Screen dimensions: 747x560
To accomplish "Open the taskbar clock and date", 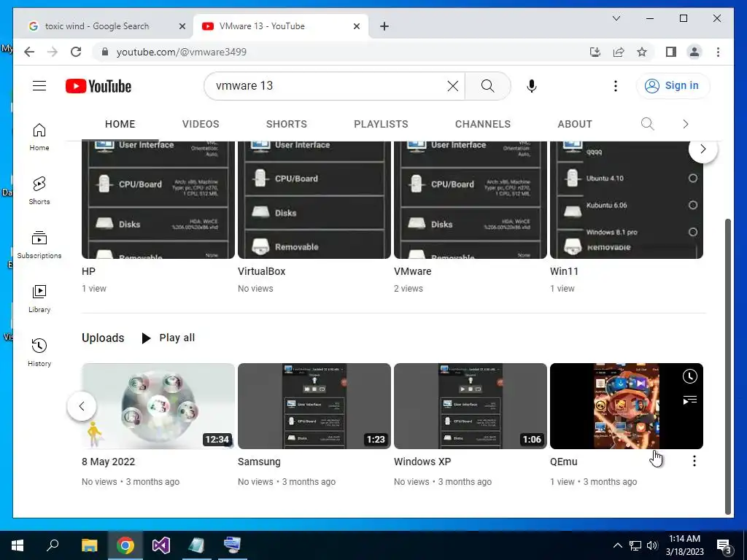I will pyautogui.click(x=684, y=545).
